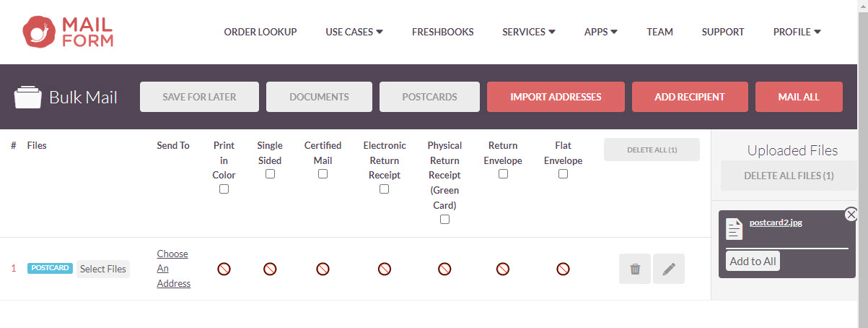Open the Services dropdown menu
The image size is (868, 328).
tap(529, 32)
